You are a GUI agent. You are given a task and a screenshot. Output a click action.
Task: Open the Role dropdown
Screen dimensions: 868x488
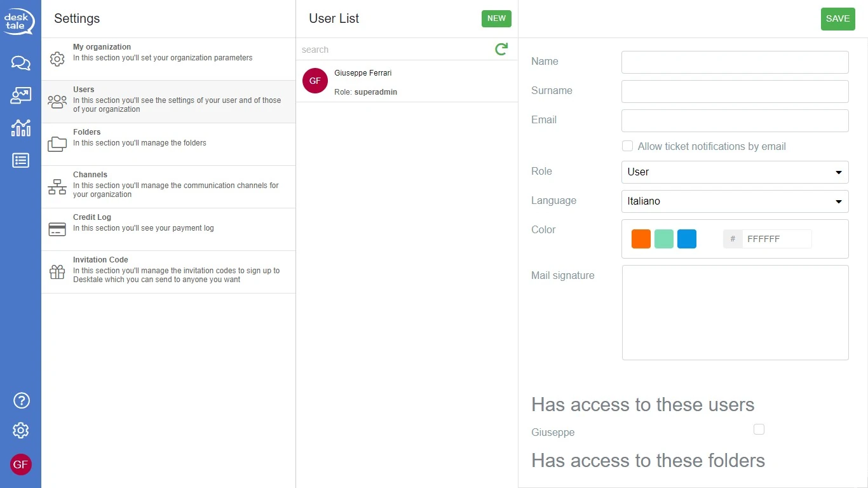tap(735, 172)
